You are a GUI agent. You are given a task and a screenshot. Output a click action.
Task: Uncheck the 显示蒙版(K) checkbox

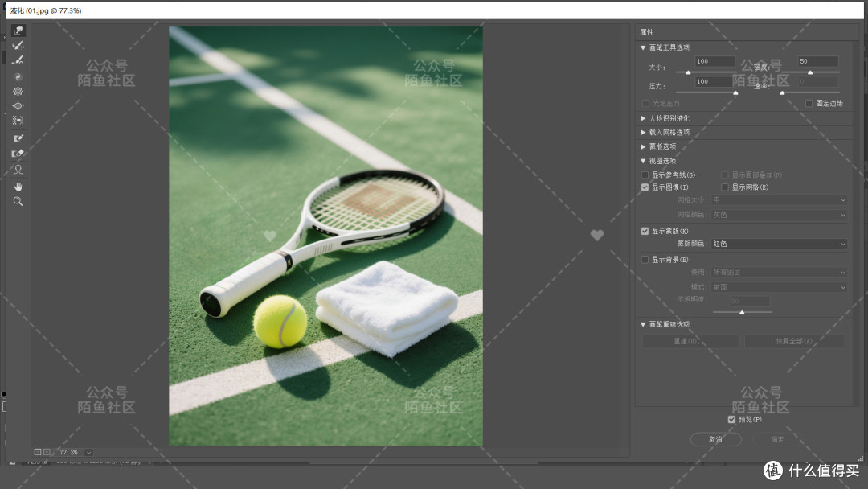point(645,231)
